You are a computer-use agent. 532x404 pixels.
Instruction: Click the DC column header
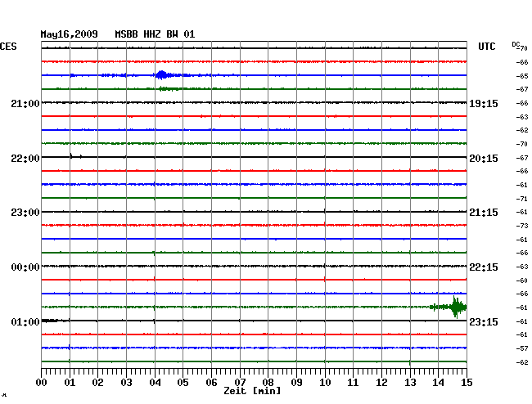pos(516,44)
